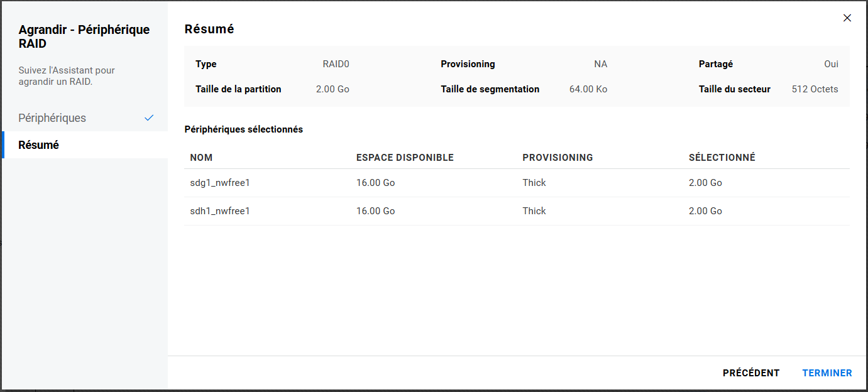Click the PROVISIONING column header
This screenshot has height=392, width=868.
click(558, 158)
